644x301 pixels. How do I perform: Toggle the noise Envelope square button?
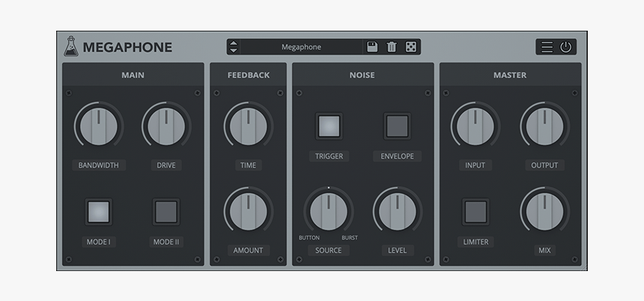[397, 127]
